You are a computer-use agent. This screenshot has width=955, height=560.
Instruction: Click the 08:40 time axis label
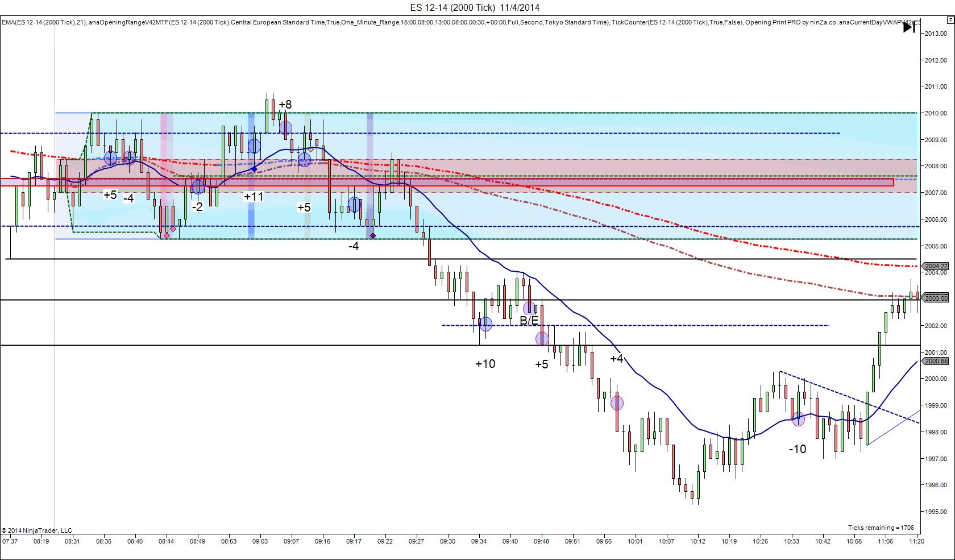(135, 541)
